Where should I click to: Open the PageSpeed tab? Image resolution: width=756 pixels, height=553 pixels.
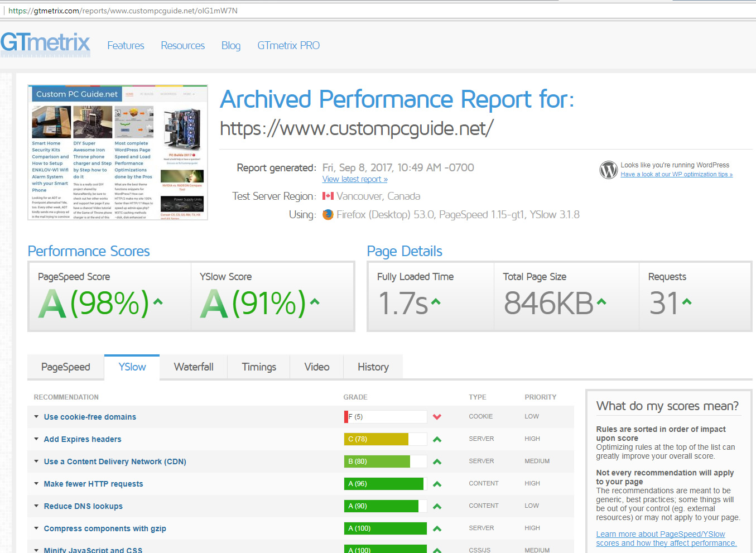[x=66, y=367]
